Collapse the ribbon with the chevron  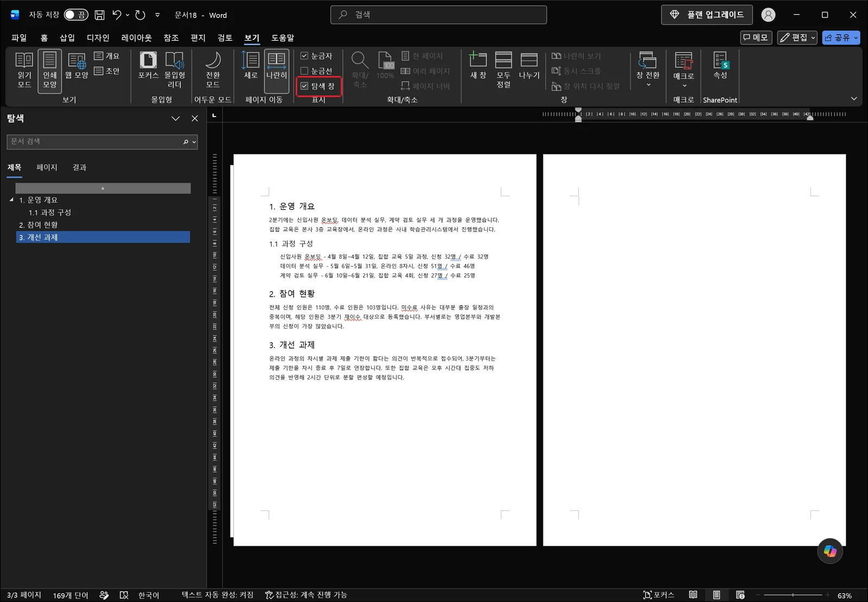(x=854, y=99)
